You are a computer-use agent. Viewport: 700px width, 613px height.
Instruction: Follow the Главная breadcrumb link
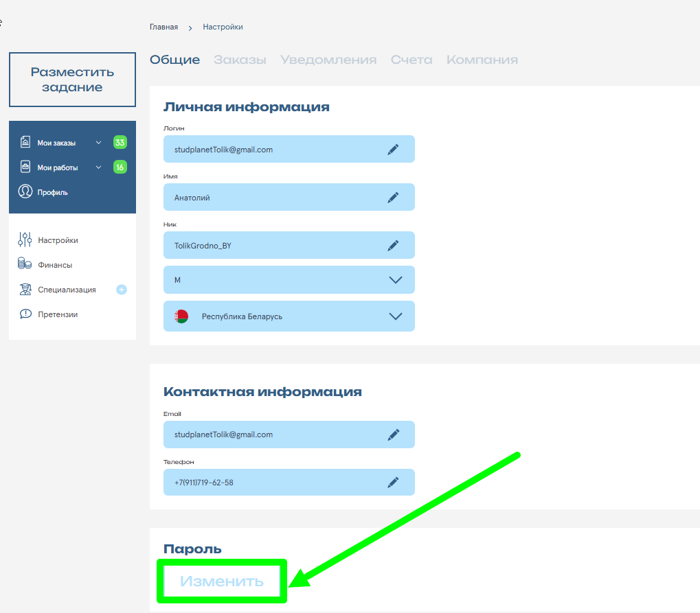(x=163, y=27)
